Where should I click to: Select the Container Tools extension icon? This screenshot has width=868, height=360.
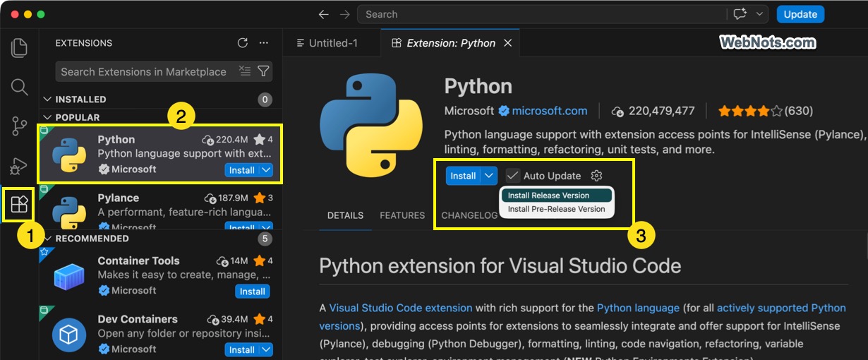click(x=69, y=275)
